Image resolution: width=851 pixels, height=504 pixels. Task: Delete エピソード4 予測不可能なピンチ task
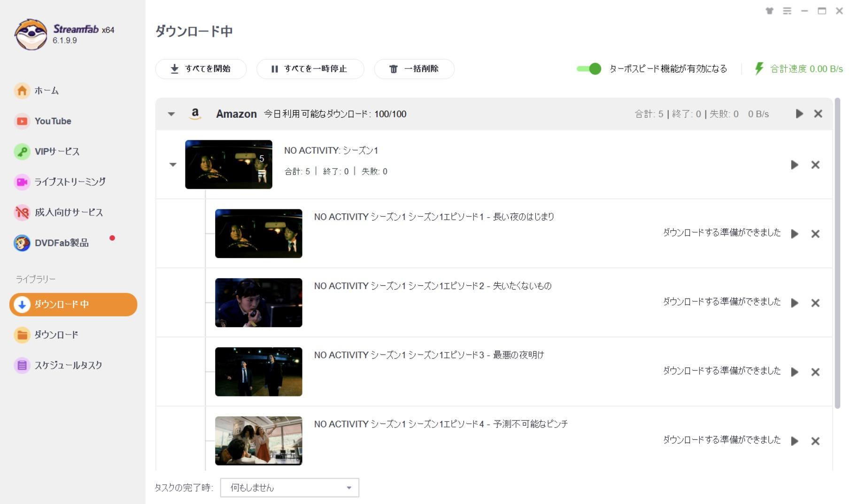815,441
